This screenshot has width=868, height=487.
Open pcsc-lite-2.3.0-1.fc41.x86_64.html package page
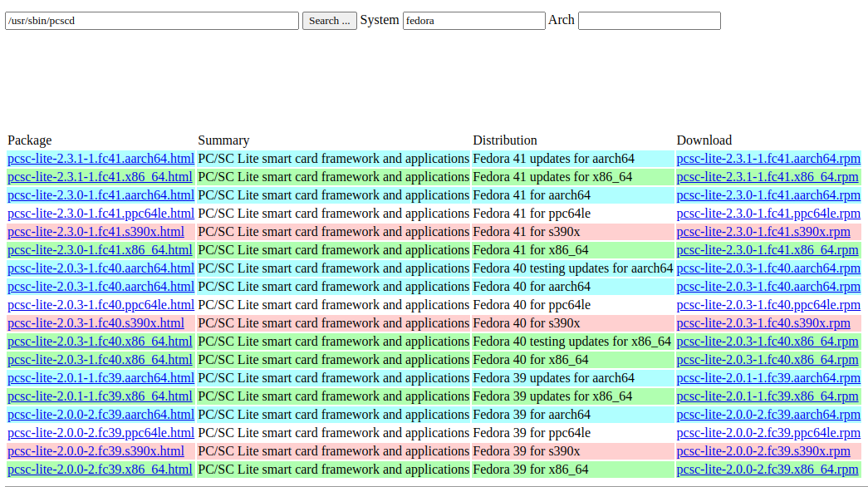(x=100, y=250)
